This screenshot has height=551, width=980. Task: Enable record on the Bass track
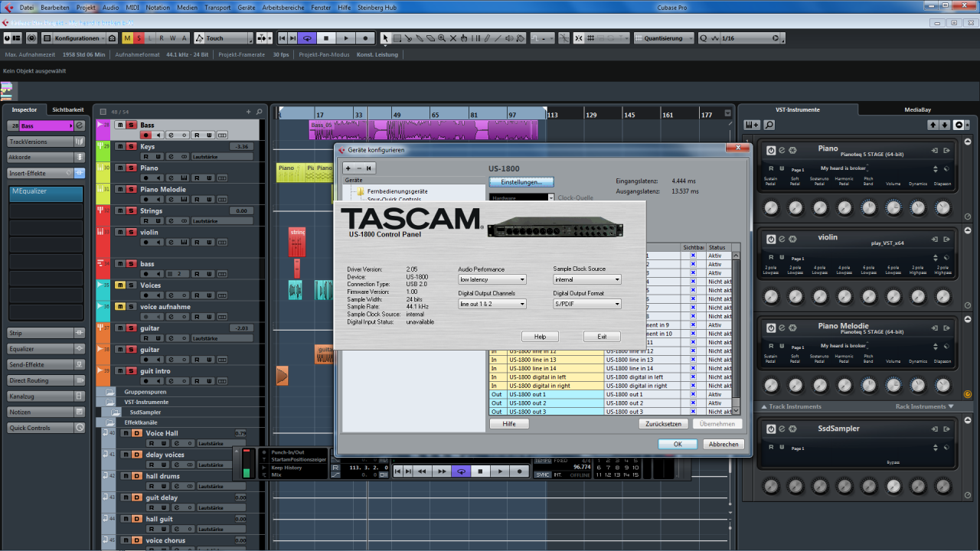pos(145,135)
